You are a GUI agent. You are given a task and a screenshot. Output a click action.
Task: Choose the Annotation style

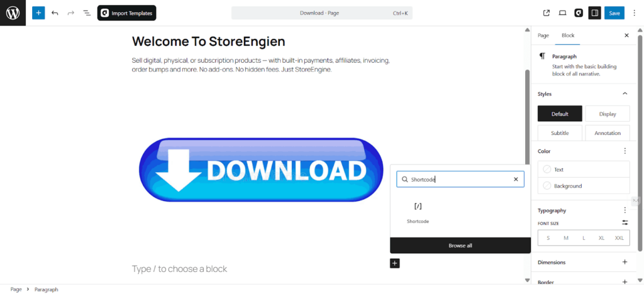[x=608, y=133]
